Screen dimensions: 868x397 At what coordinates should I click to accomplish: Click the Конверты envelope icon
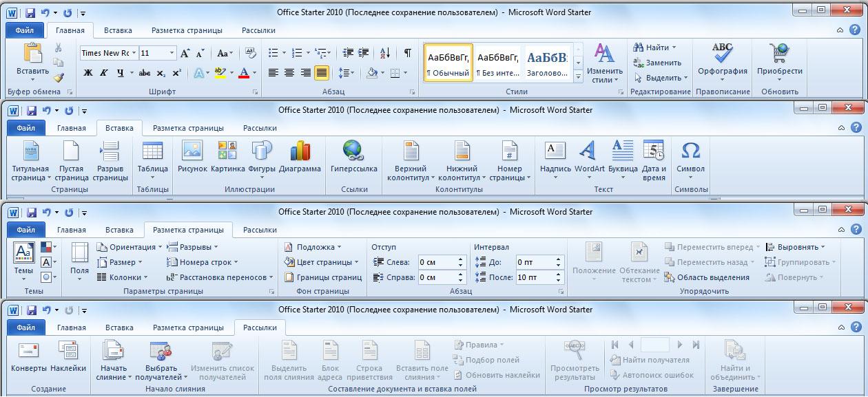(x=29, y=351)
